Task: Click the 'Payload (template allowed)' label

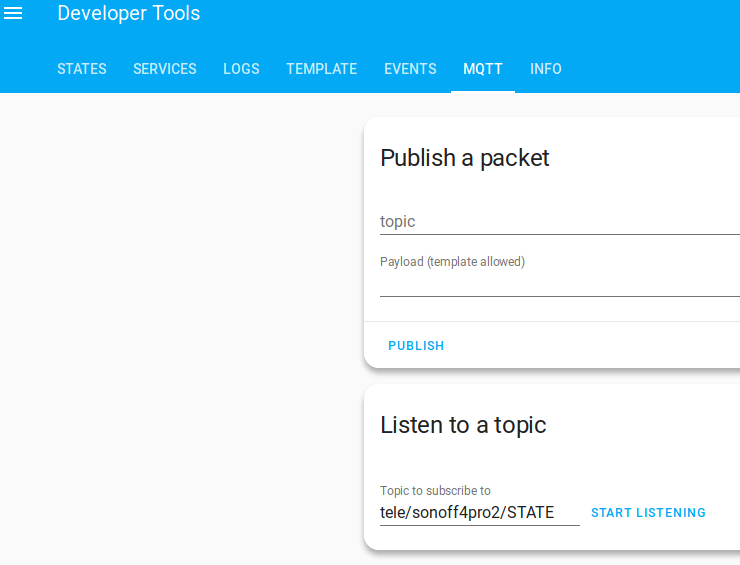Action: pyautogui.click(x=452, y=262)
